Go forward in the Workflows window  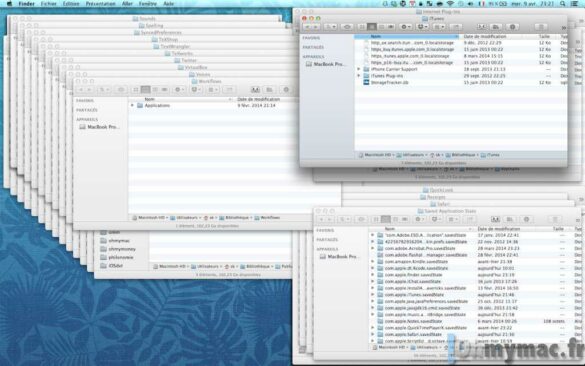[90, 90]
